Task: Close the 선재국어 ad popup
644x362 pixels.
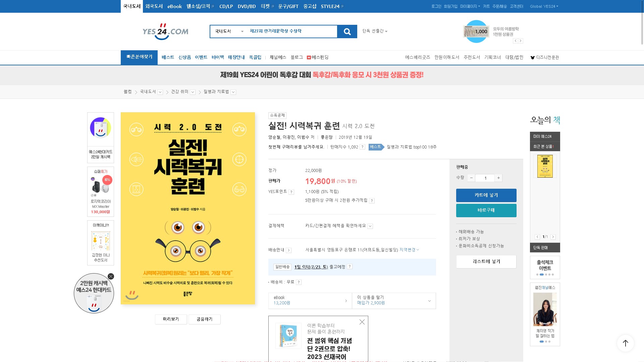Action: [362, 322]
